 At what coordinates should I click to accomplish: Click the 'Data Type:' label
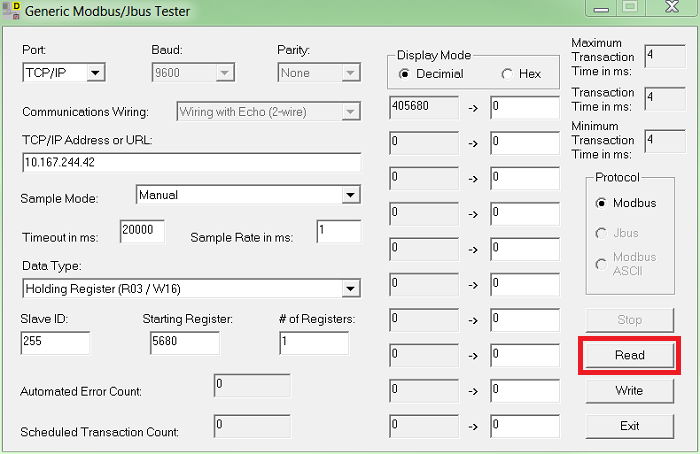52,266
